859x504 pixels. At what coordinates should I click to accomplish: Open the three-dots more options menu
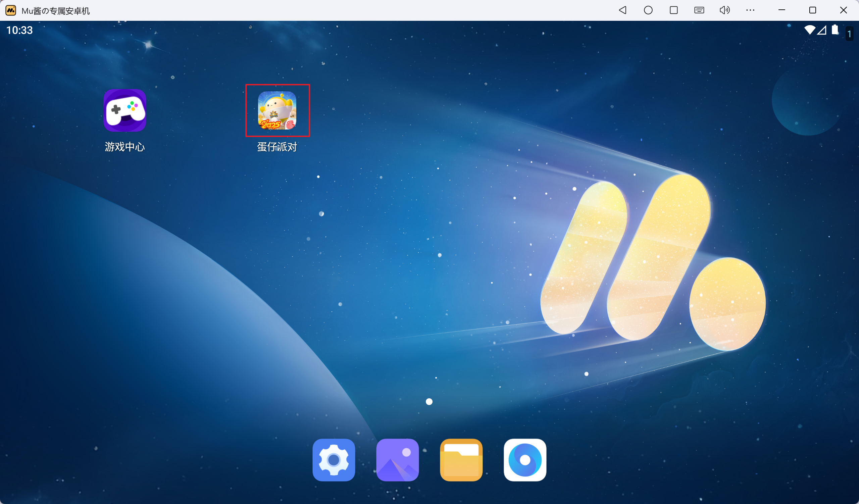[x=750, y=10]
